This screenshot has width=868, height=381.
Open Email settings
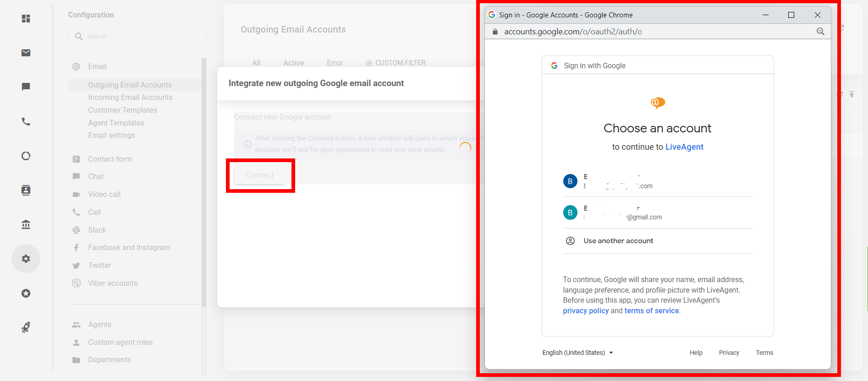tap(112, 135)
